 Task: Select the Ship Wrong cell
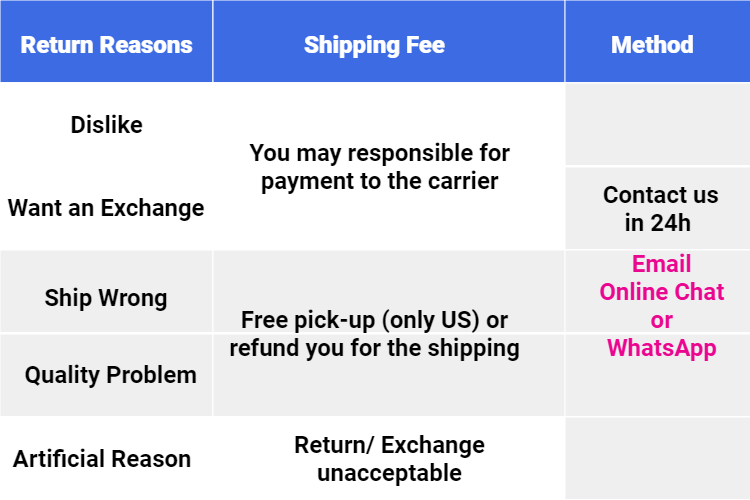[106, 298]
